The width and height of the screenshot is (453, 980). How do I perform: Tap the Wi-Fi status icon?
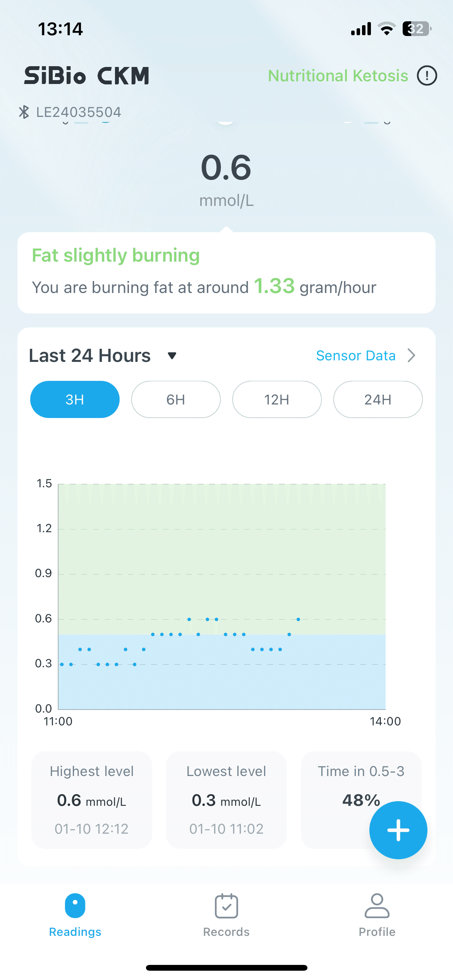point(386,29)
